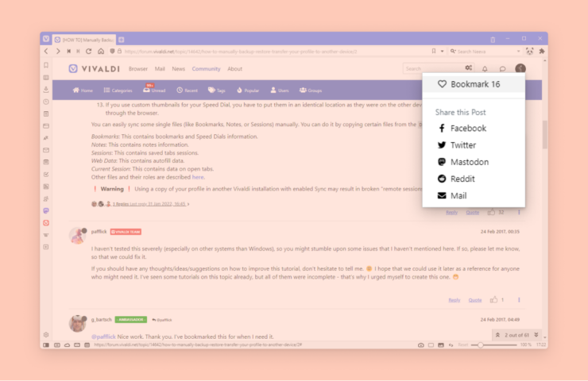The width and height of the screenshot is (588, 381).
Task: Focus the Search Neeva field
Action: [x=485, y=52]
